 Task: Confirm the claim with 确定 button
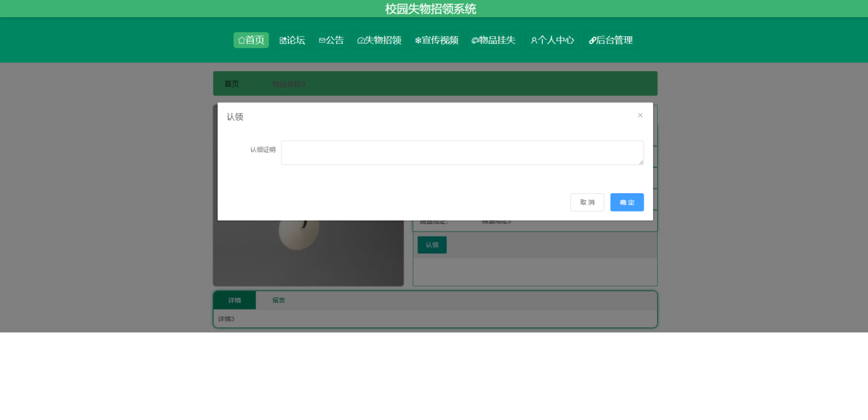626,202
